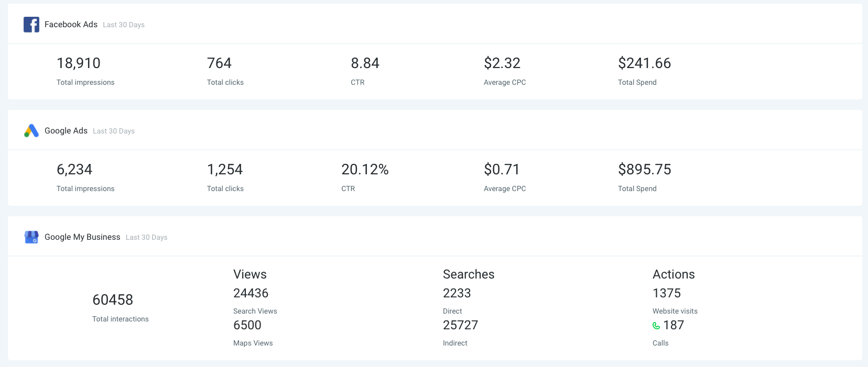Select Google My Business Last 30 Days range

click(147, 238)
